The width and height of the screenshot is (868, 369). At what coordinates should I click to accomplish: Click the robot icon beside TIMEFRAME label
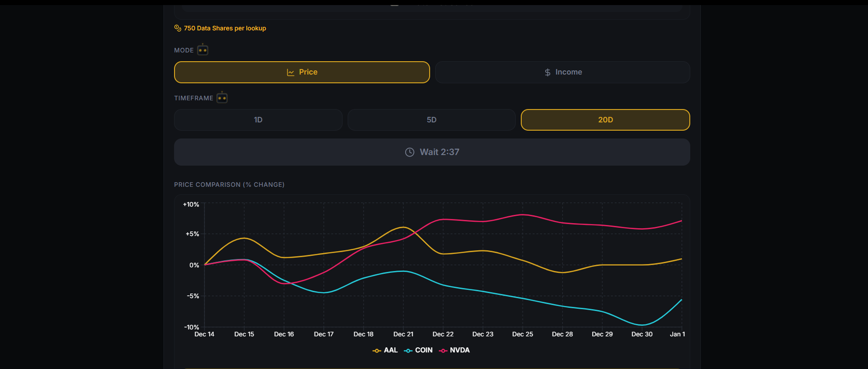(222, 98)
